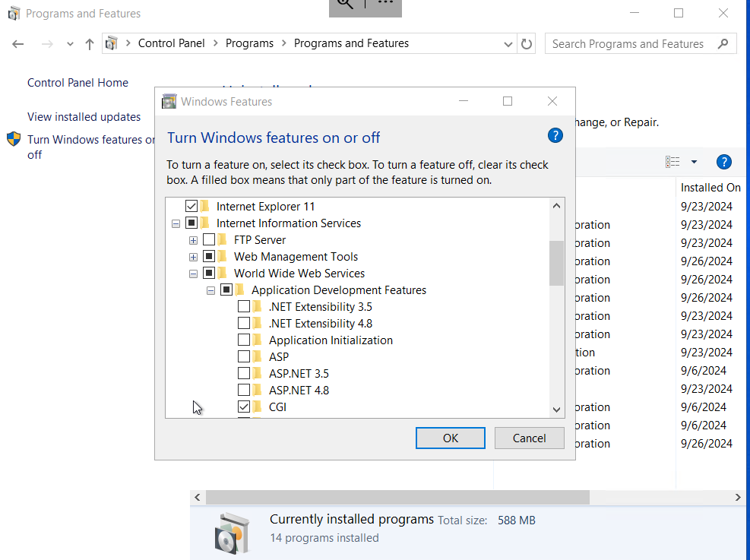Uncheck the CGI checkbox
The image size is (750, 560).
(244, 407)
